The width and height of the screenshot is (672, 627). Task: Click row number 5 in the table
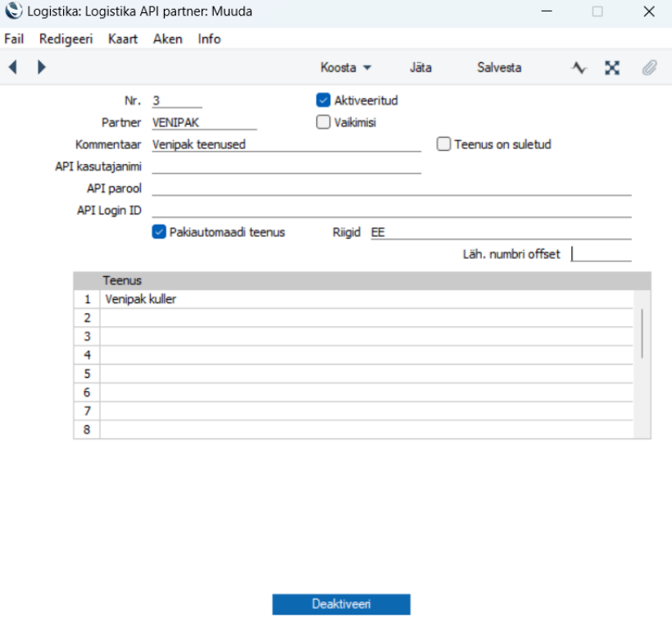point(87,374)
